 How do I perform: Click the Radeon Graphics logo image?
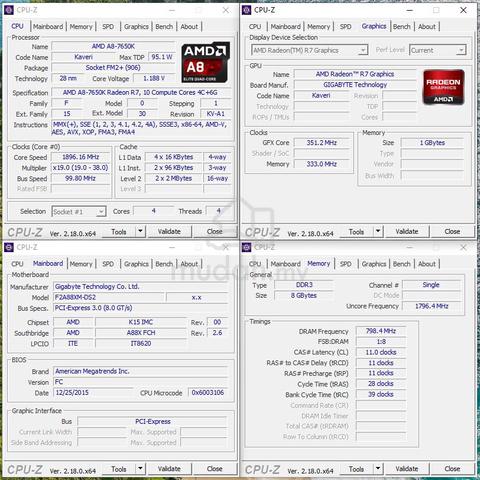coord(443,87)
